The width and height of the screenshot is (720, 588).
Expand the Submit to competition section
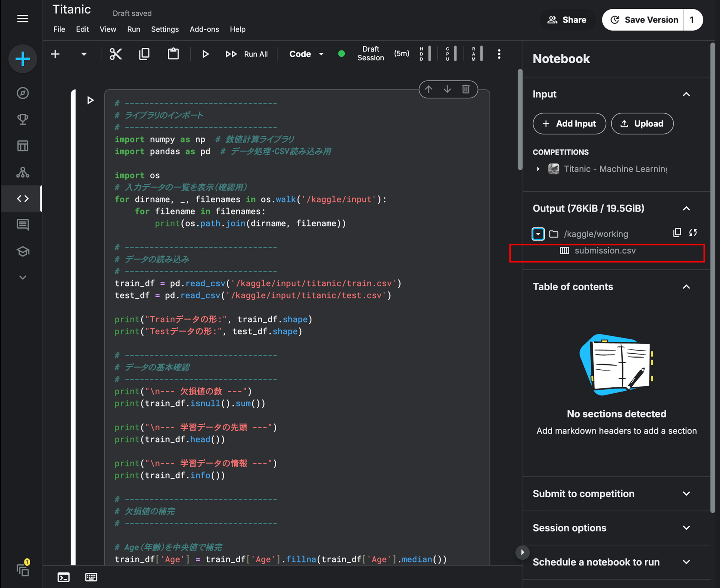pyautogui.click(x=686, y=493)
